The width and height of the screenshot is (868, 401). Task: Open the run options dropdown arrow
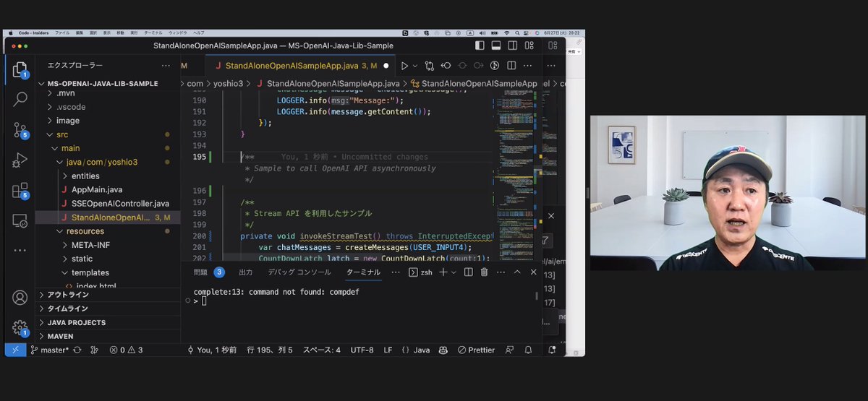click(x=415, y=65)
